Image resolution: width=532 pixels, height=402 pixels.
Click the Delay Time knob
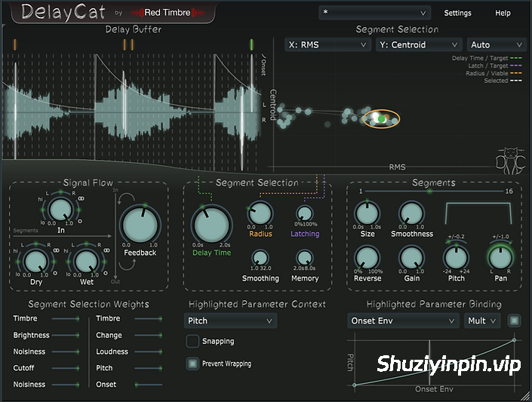coord(211,225)
